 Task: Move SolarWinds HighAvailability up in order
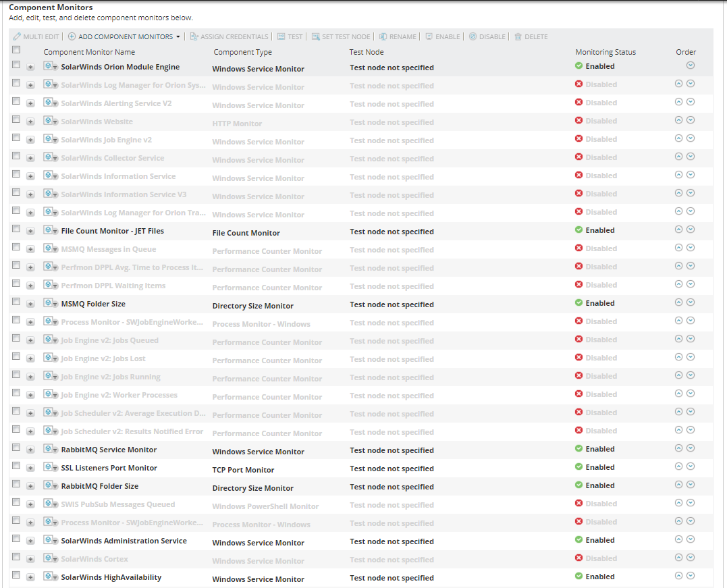coord(679,575)
